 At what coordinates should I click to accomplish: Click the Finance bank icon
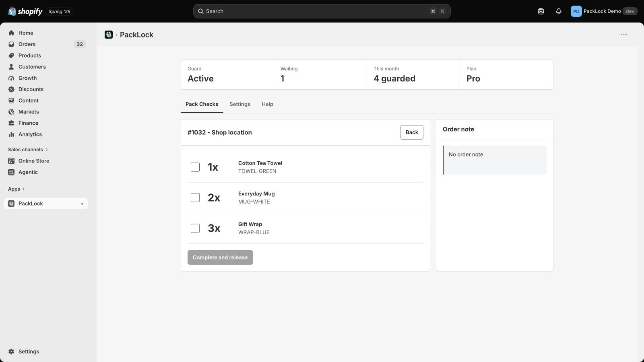(x=11, y=123)
